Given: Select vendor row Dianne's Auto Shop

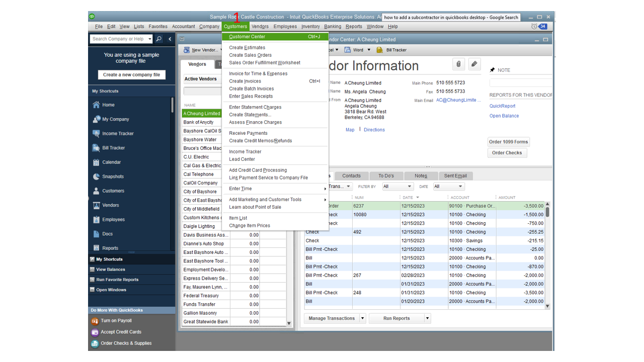Looking at the screenshot, I should [x=234, y=244].
